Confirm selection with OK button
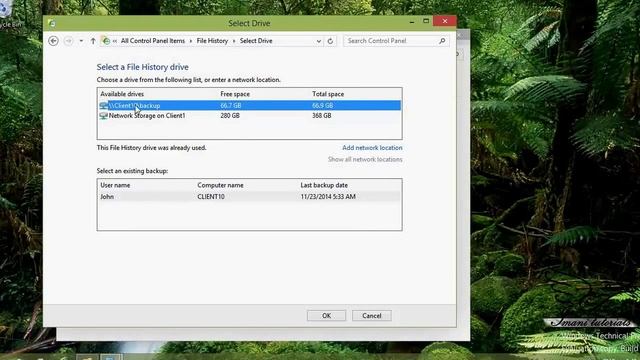This screenshot has width=640, height=360. click(327, 316)
